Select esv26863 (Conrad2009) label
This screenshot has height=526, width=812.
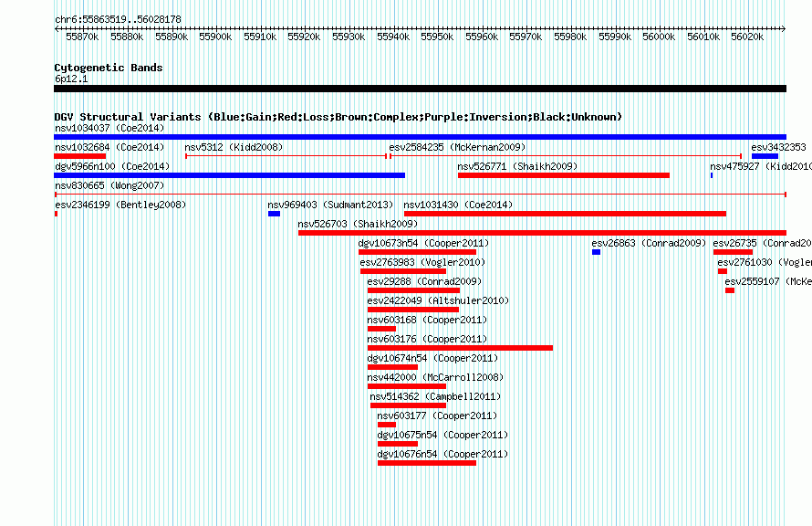click(x=649, y=243)
